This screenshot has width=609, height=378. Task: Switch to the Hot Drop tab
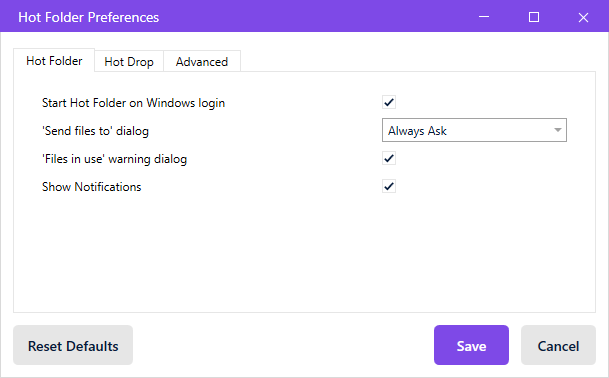coord(129,61)
